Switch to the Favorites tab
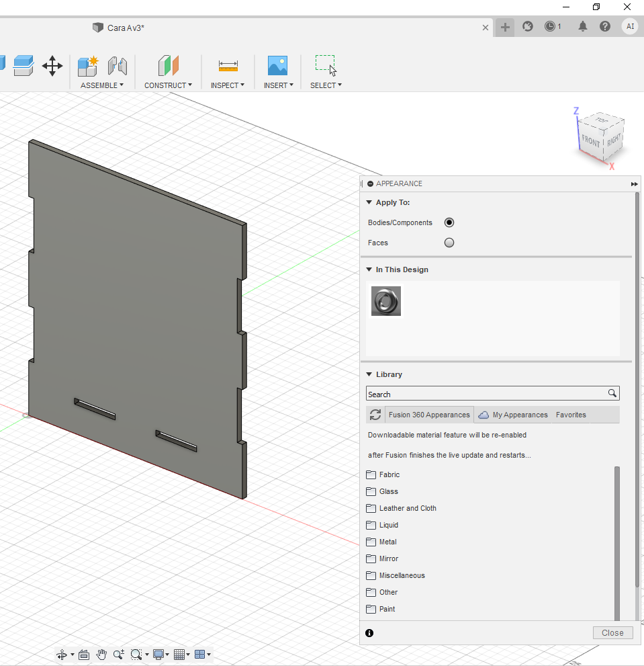This screenshot has height=666, width=644. pos(571,415)
